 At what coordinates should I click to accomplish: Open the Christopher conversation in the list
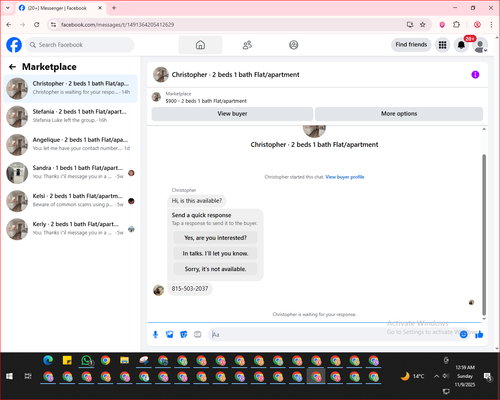pos(70,89)
